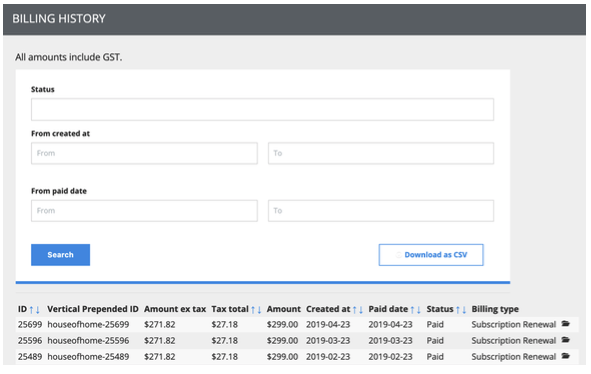The height and width of the screenshot is (374, 591).
Task: Sort Tax total descending arrow
Action: coord(259,310)
